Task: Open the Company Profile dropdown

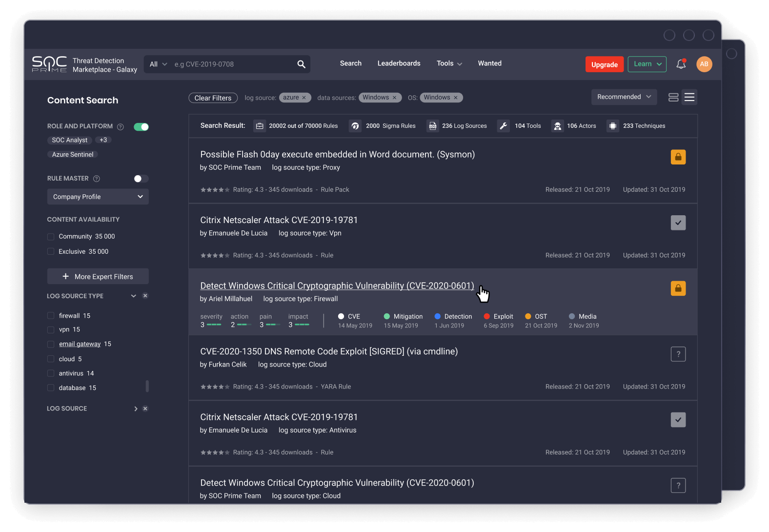Action: pos(98,197)
